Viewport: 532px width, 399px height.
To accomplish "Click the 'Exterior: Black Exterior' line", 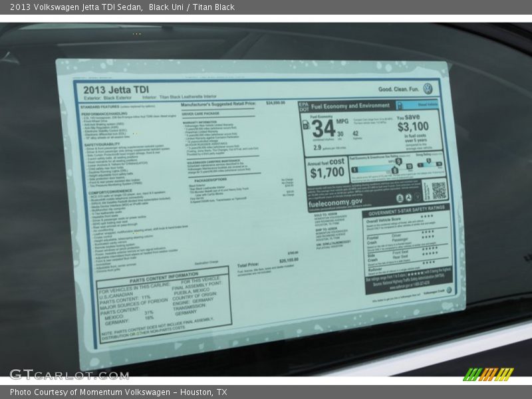I will click(x=108, y=98).
